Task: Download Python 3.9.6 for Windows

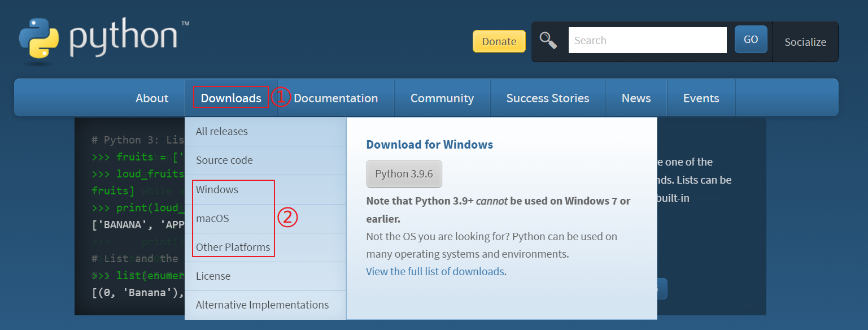Action: (x=404, y=174)
